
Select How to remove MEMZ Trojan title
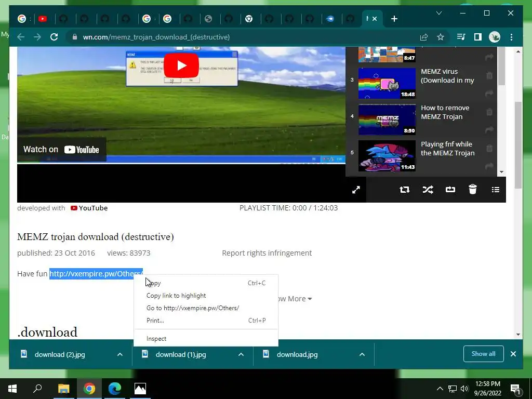(x=445, y=112)
